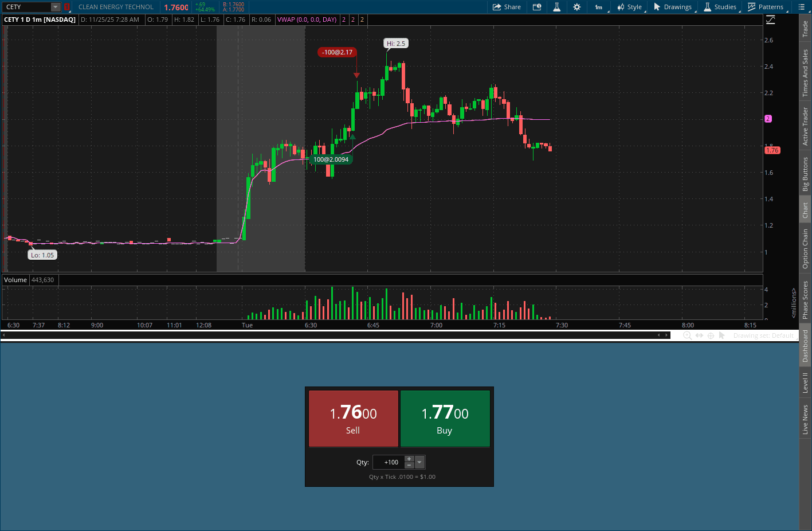Click the red symbol link indicator

click(67, 7)
